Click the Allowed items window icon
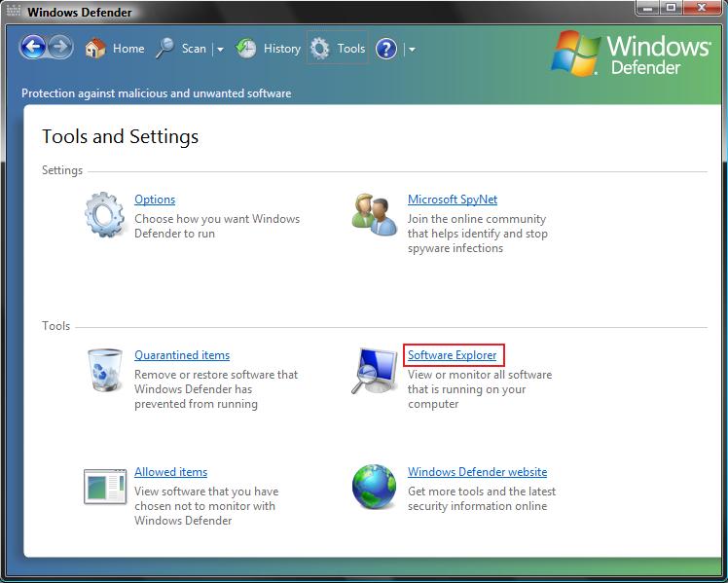 (x=105, y=487)
